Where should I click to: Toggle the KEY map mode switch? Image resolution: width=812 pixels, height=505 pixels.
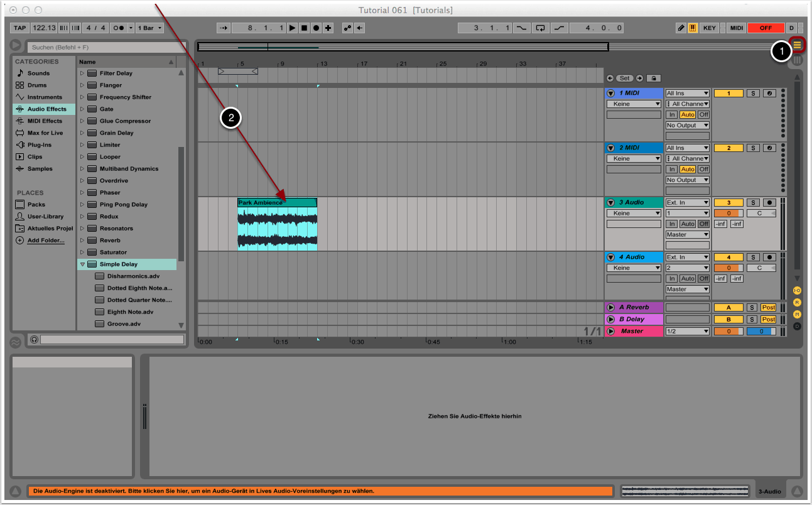[710, 28]
